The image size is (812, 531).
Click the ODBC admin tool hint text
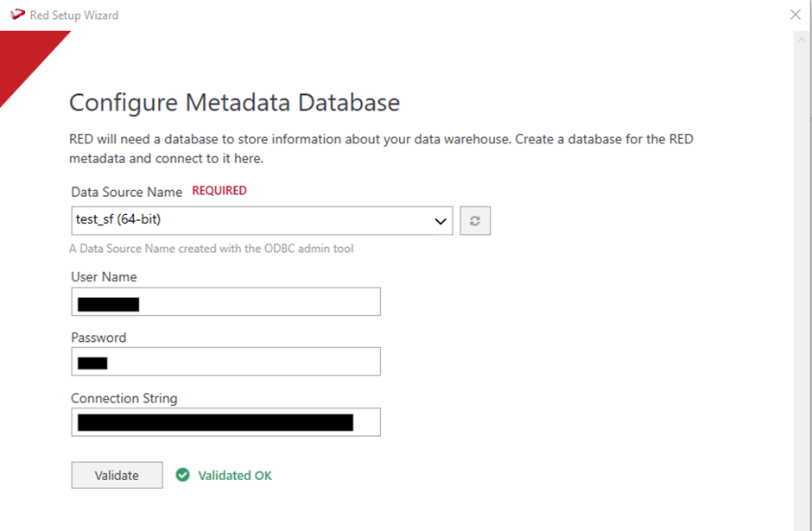point(211,249)
